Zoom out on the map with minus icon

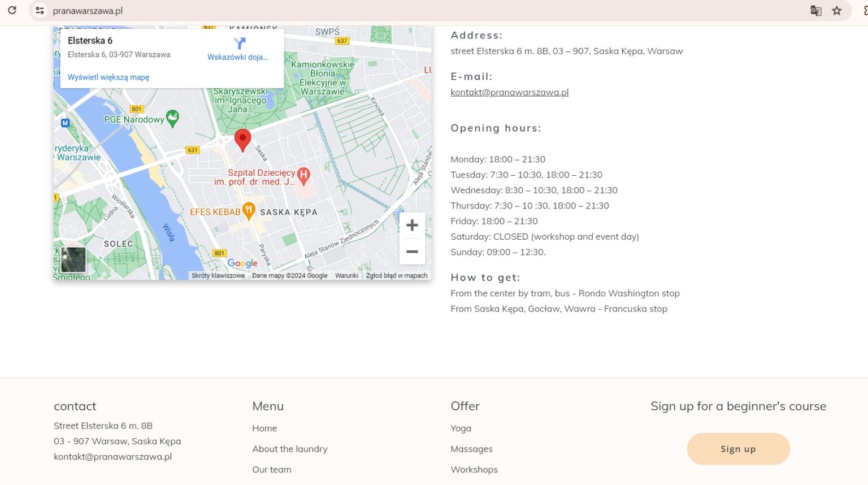(412, 250)
